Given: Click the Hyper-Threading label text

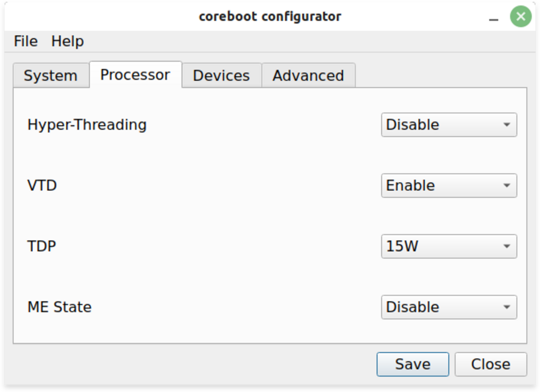Looking at the screenshot, I should pyautogui.click(x=87, y=125).
